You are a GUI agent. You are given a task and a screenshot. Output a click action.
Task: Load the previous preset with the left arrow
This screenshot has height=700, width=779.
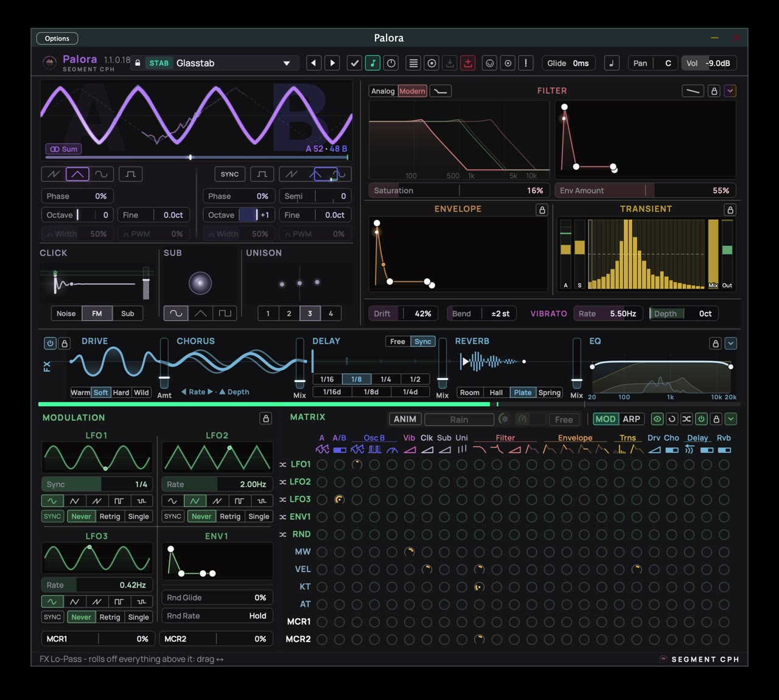pos(313,63)
